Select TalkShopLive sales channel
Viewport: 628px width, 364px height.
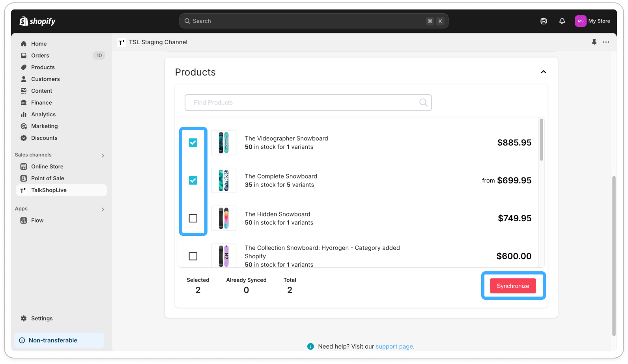[x=61, y=190]
